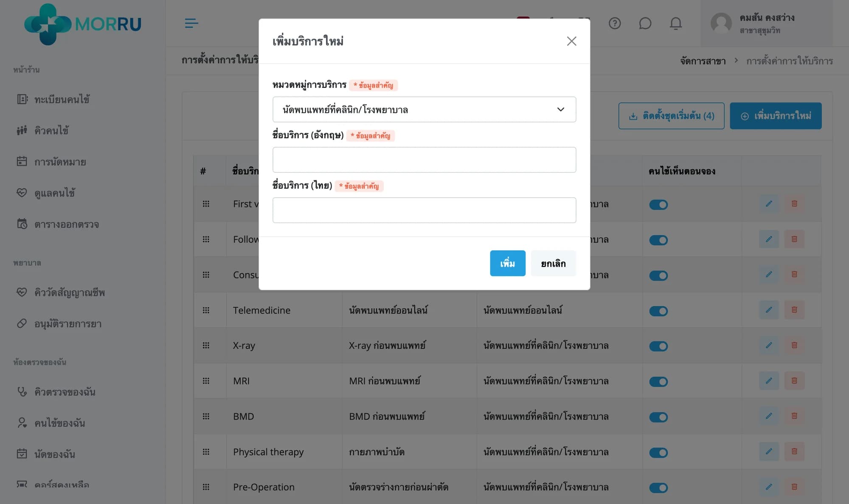This screenshot has height=504, width=849.
Task: Click delete trash icon for X-ray row
Action: 794,345
